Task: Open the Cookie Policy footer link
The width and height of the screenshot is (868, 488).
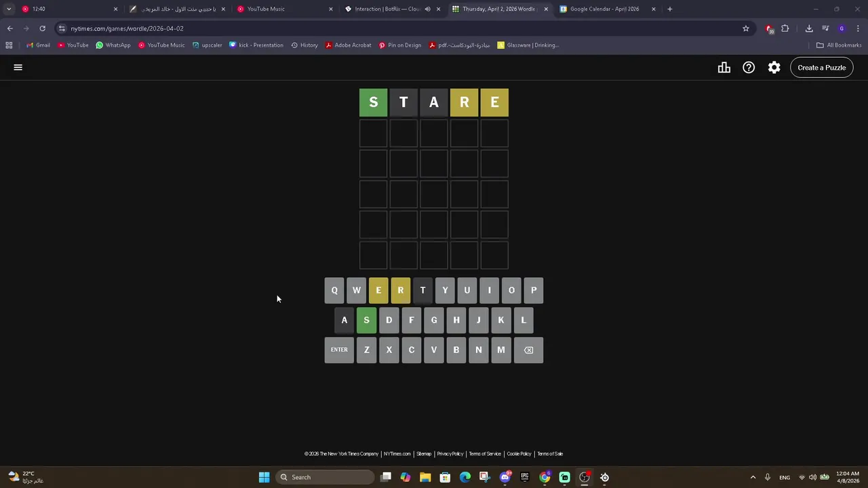Action: (519, 454)
